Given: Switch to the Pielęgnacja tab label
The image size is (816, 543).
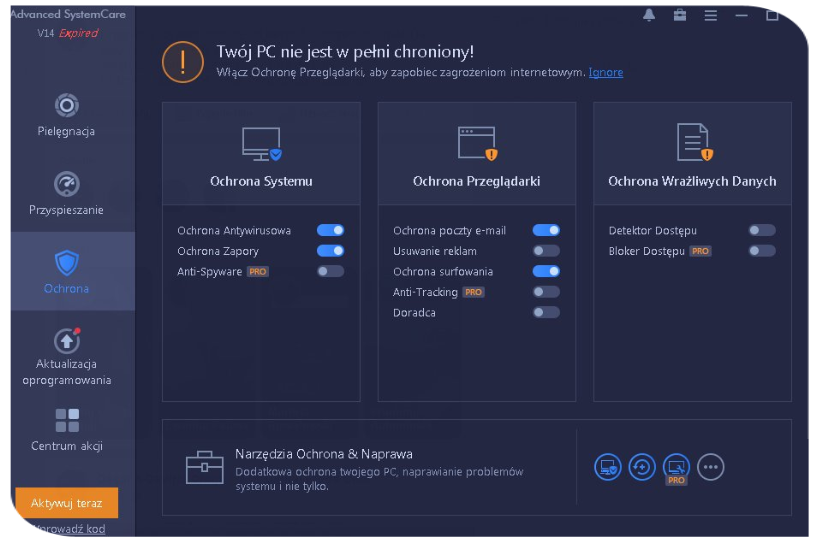Looking at the screenshot, I should [66, 131].
